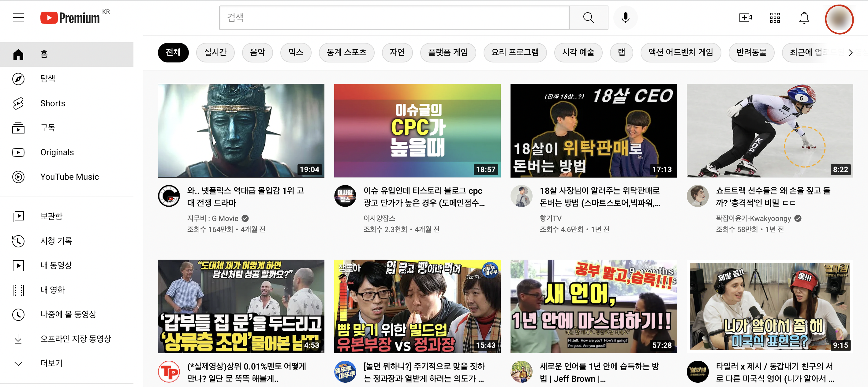This screenshot has width=868, height=387.
Task: Click the TP channel avatar
Action: 169,371
